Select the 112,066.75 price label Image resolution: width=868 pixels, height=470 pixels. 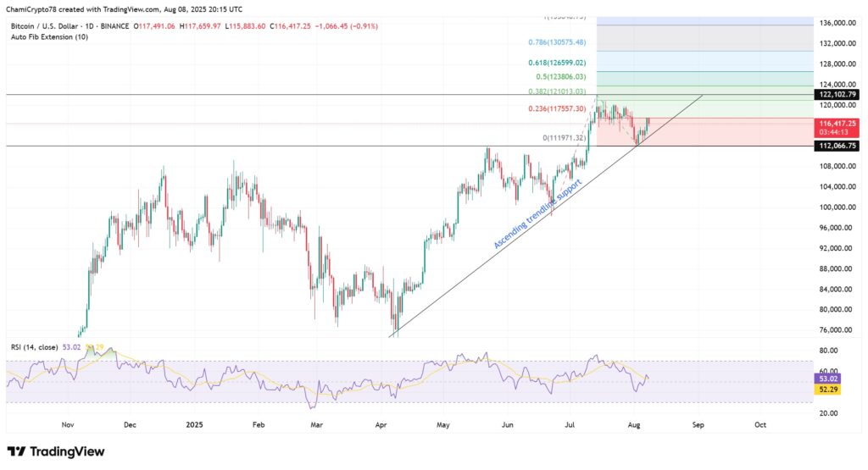pyautogui.click(x=837, y=146)
